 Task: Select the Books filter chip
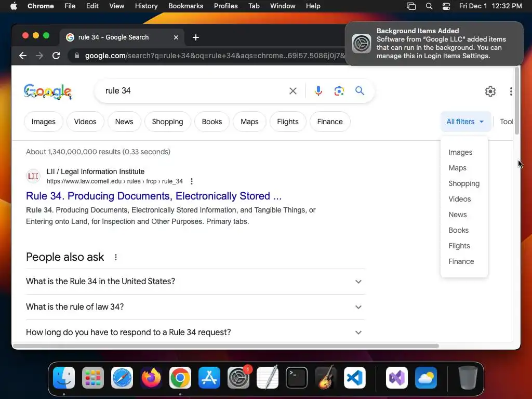point(212,122)
